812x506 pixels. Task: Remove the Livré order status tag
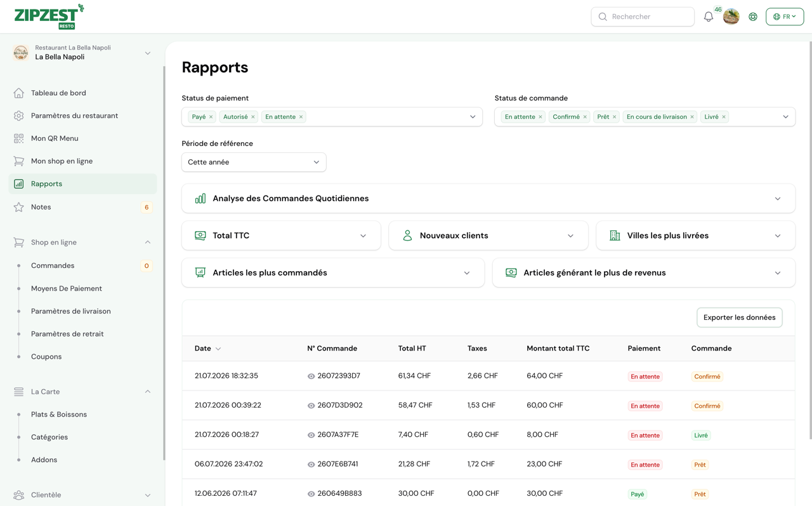tap(724, 117)
